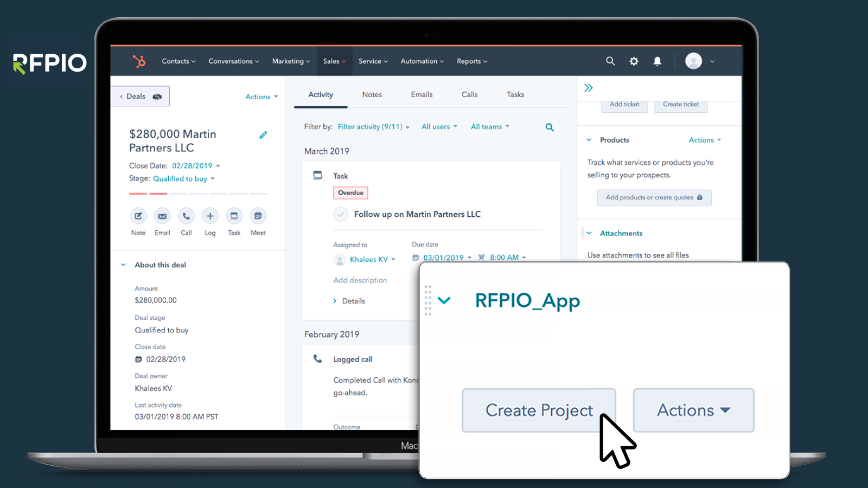The width and height of the screenshot is (868, 488).
Task: Open the Automation menu
Action: pyautogui.click(x=422, y=61)
